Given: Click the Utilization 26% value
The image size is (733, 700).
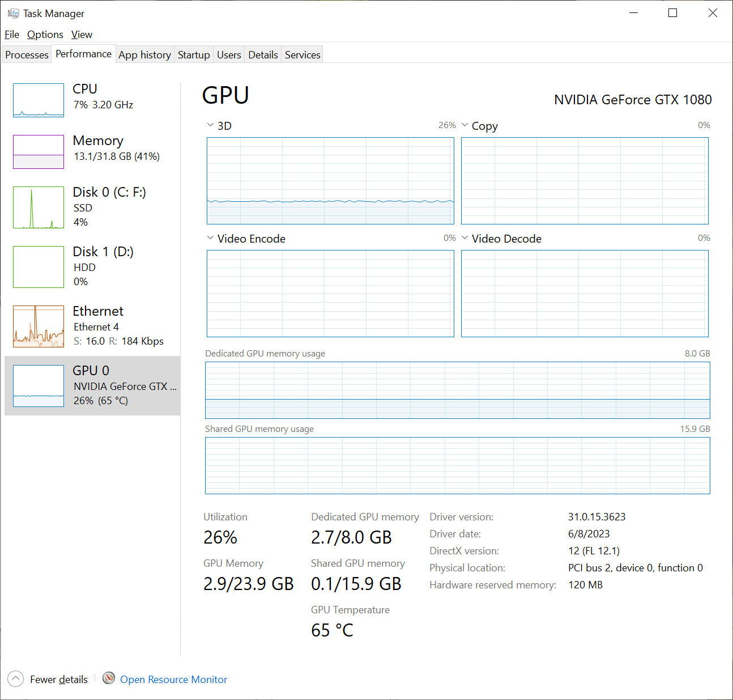Looking at the screenshot, I should tap(220, 537).
